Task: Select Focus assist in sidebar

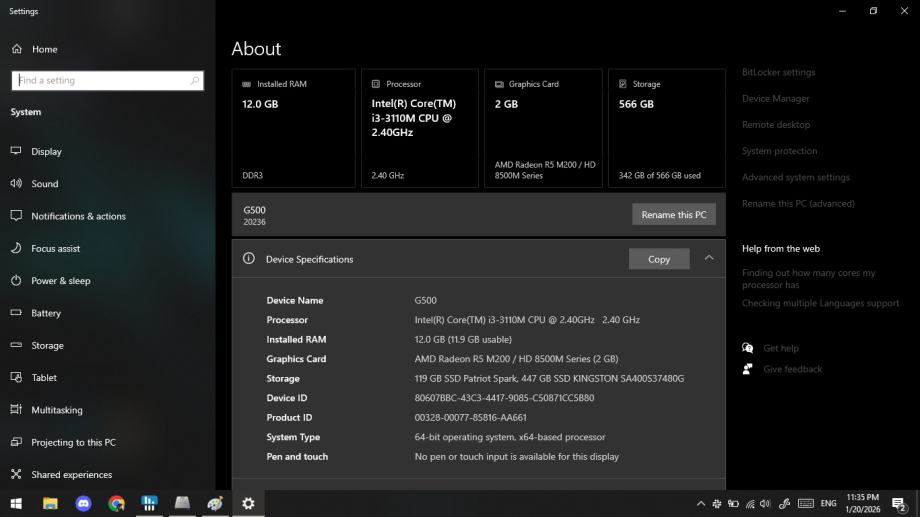Action: click(55, 249)
